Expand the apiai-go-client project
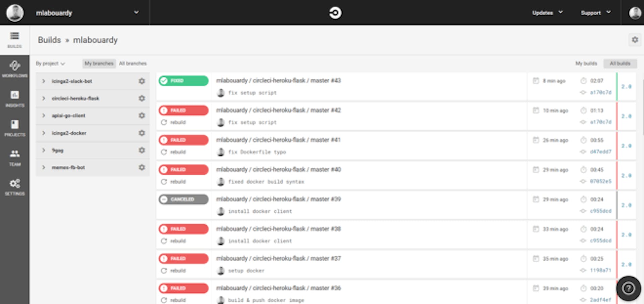644x304 pixels. pyautogui.click(x=43, y=116)
